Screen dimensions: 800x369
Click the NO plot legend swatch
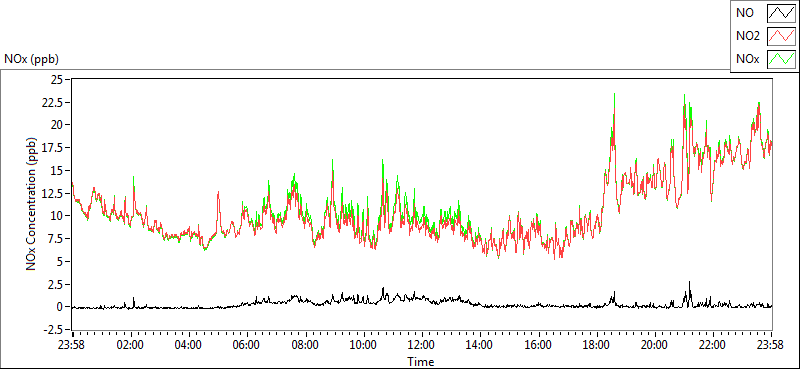[x=781, y=13]
